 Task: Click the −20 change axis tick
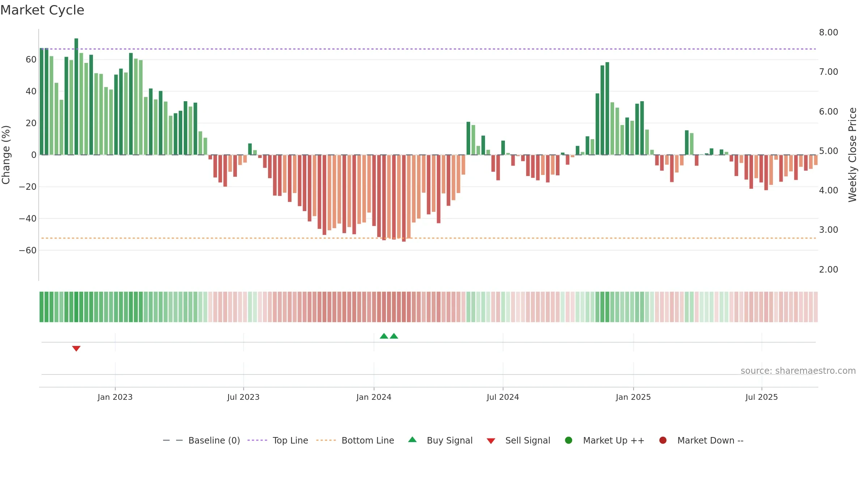tap(28, 187)
